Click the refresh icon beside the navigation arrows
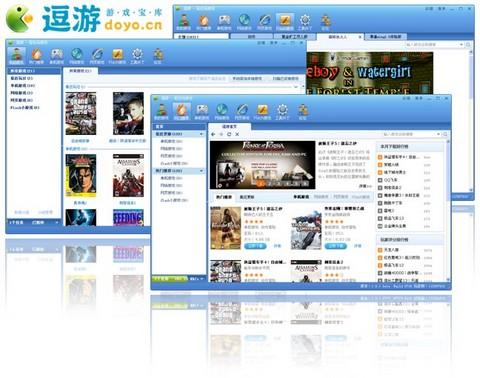Image resolution: width=480 pixels, height=378 pixels. tap(229, 134)
